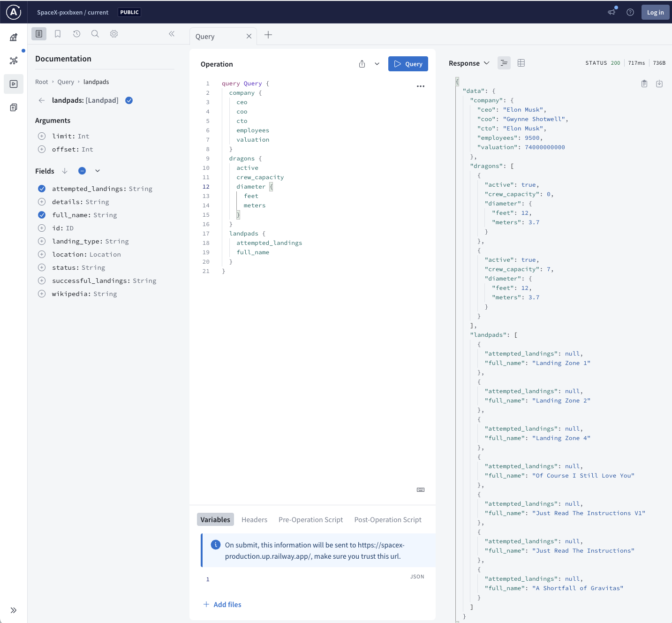Switch to the Variables tab
Screen dimensions: 672x623
pyautogui.click(x=215, y=519)
